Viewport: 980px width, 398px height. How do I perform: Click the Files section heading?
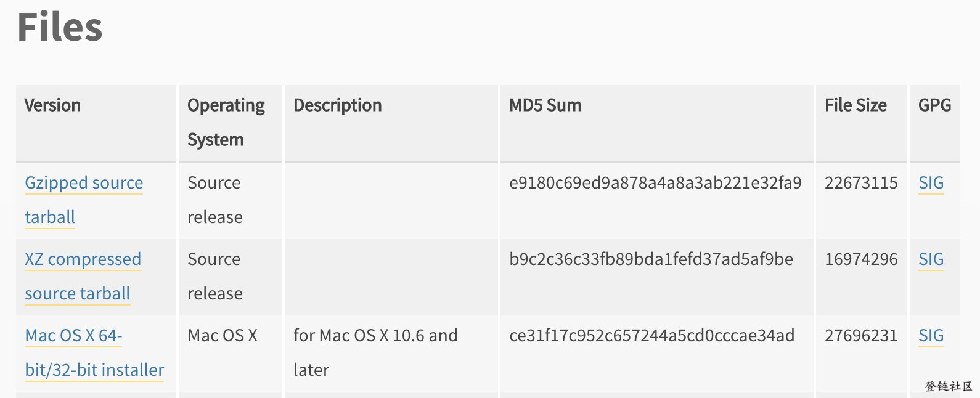click(x=60, y=27)
